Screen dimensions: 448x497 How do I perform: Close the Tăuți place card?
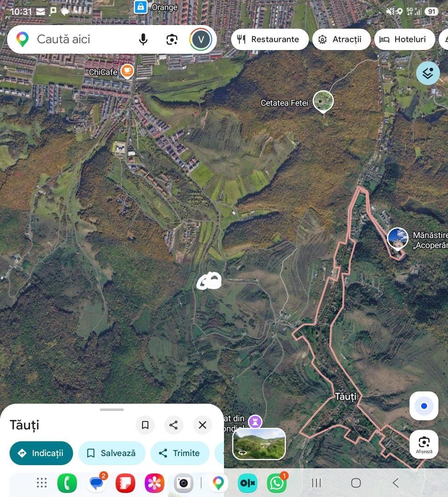202,425
